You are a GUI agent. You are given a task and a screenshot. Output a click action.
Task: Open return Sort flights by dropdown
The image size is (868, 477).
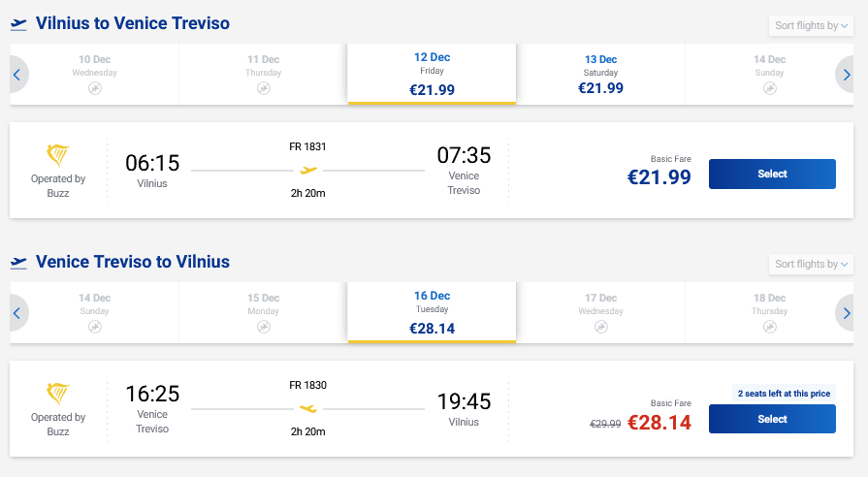(810, 264)
